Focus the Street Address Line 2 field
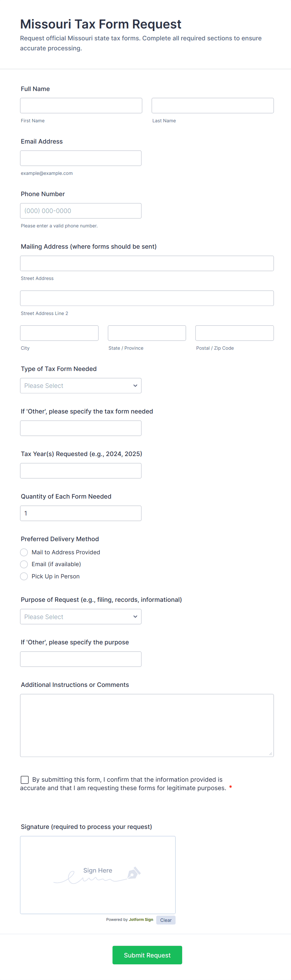 pos(147,298)
